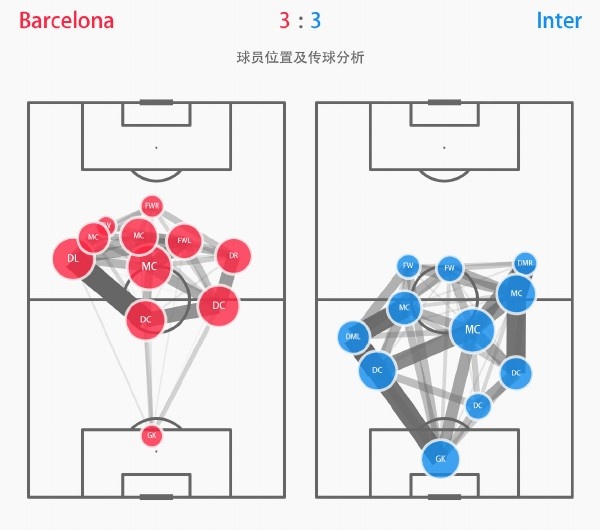Click Barcelona's DR player circle
This screenshot has height=530, width=600.
click(233, 256)
